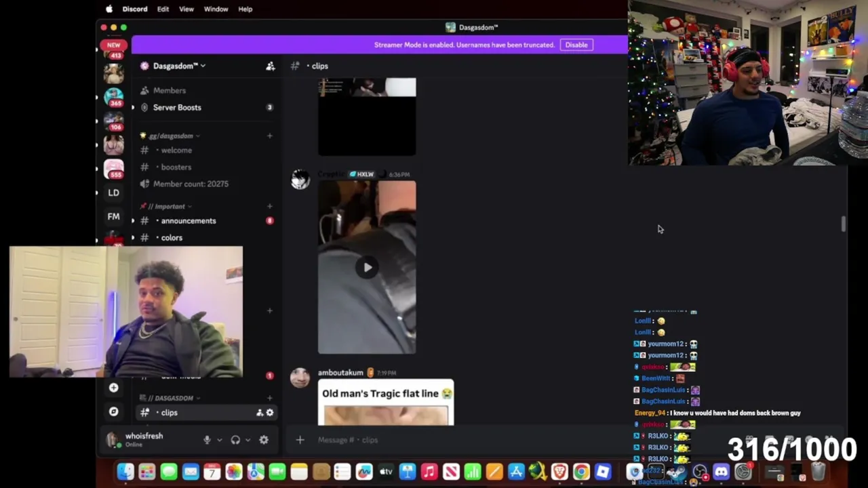868x488 pixels.
Task: Open the LD server
Action: pos(113,192)
